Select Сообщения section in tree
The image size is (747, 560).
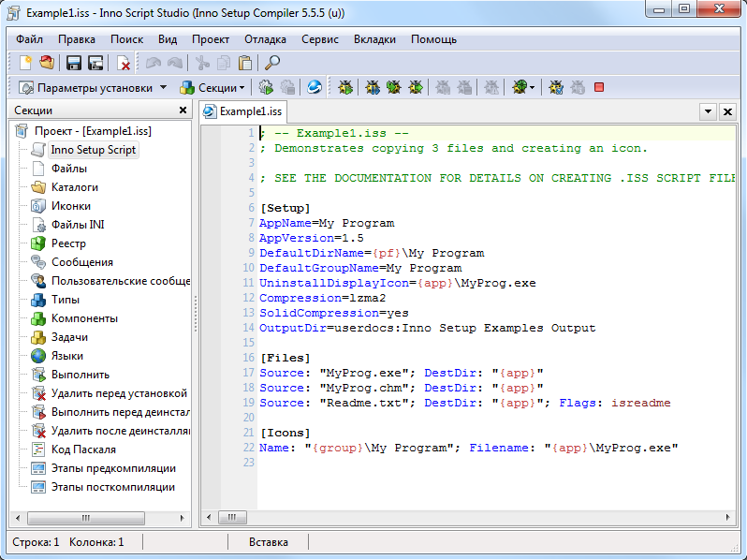click(x=82, y=262)
